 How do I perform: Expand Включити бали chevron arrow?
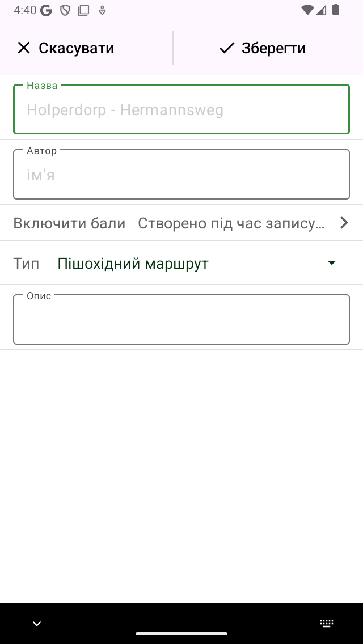coord(344,223)
